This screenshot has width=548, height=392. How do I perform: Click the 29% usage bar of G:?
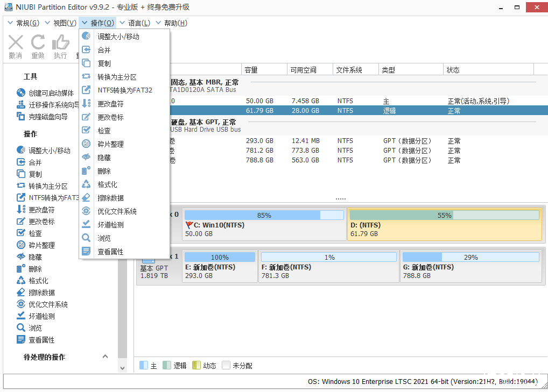tap(471, 257)
